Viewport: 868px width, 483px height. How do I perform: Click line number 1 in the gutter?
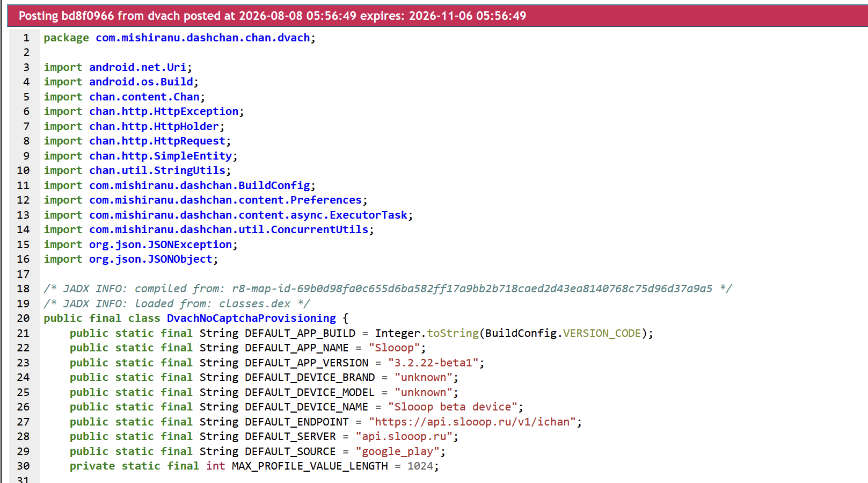point(26,38)
